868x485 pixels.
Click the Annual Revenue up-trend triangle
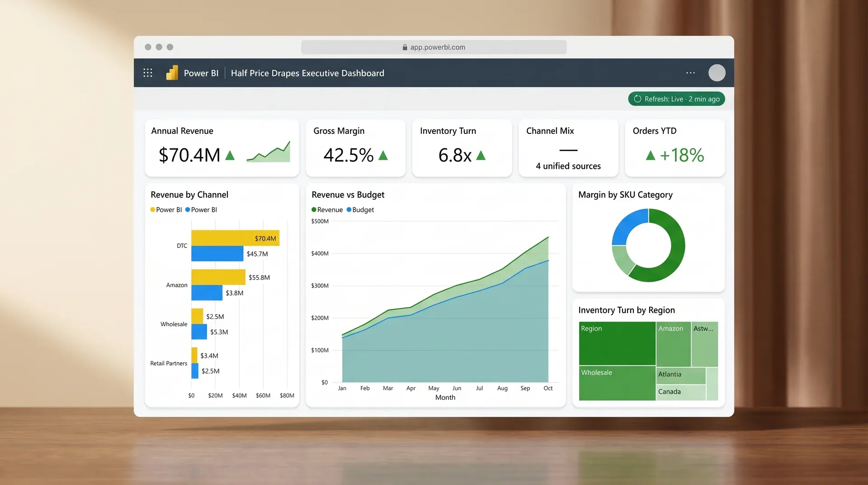coord(230,155)
